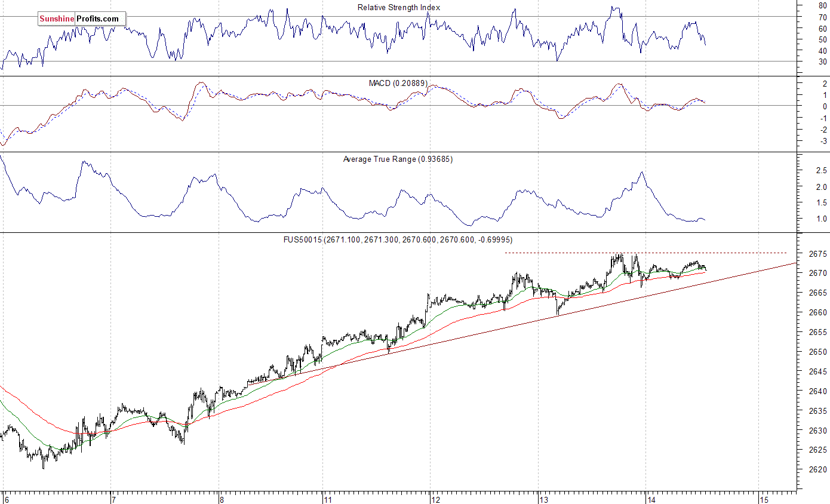830x504 pixels.
Task: Click the price axis label 2675
Action: click(818, 254)
